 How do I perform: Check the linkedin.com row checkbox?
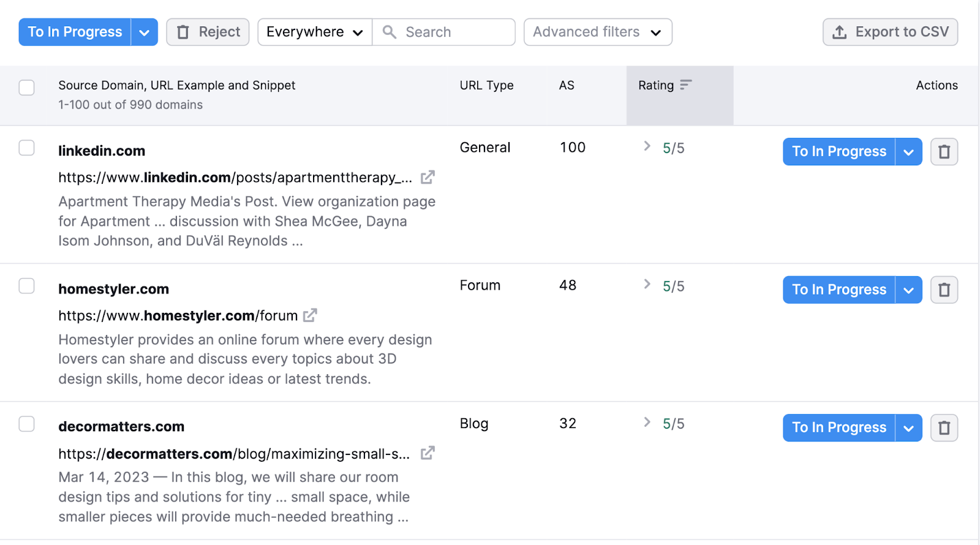point(26,148)
